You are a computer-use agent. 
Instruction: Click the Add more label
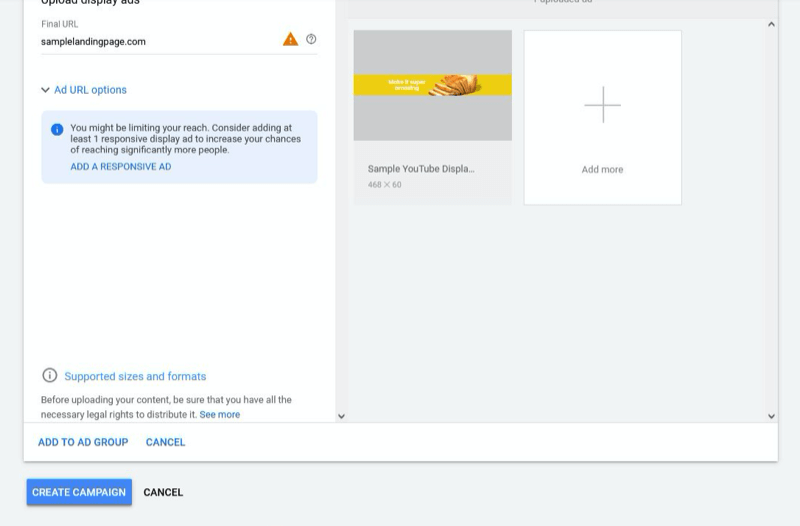(x=603, y=169)
